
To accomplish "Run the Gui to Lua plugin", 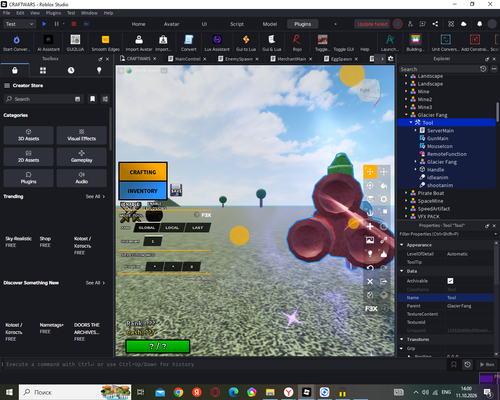I will [246, 43].
